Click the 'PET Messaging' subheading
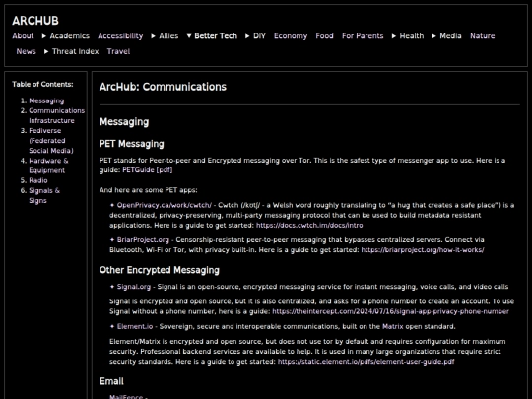Viewport: 532px width, 399px height. (x=132, y=144)
